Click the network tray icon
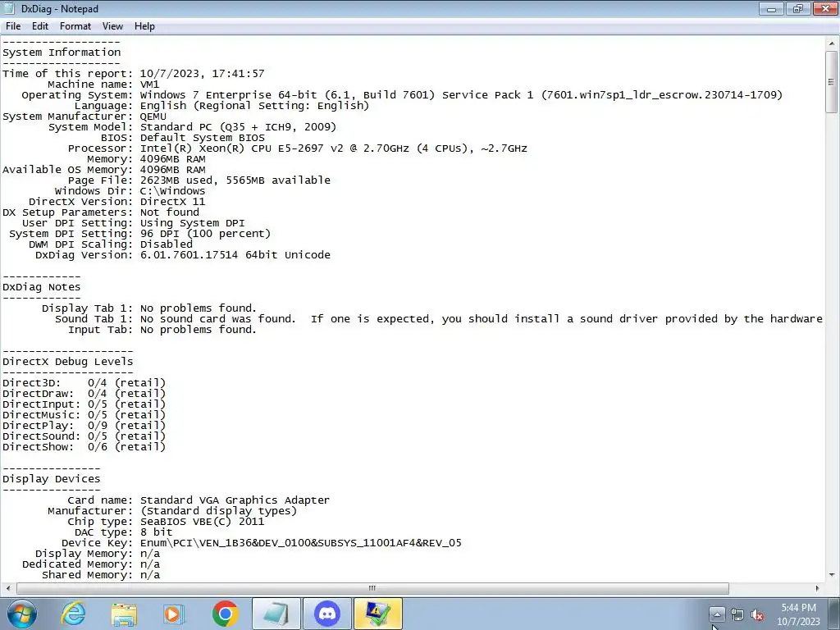Image resolution: width=840 pixels, height=630 pixels. 737,615
